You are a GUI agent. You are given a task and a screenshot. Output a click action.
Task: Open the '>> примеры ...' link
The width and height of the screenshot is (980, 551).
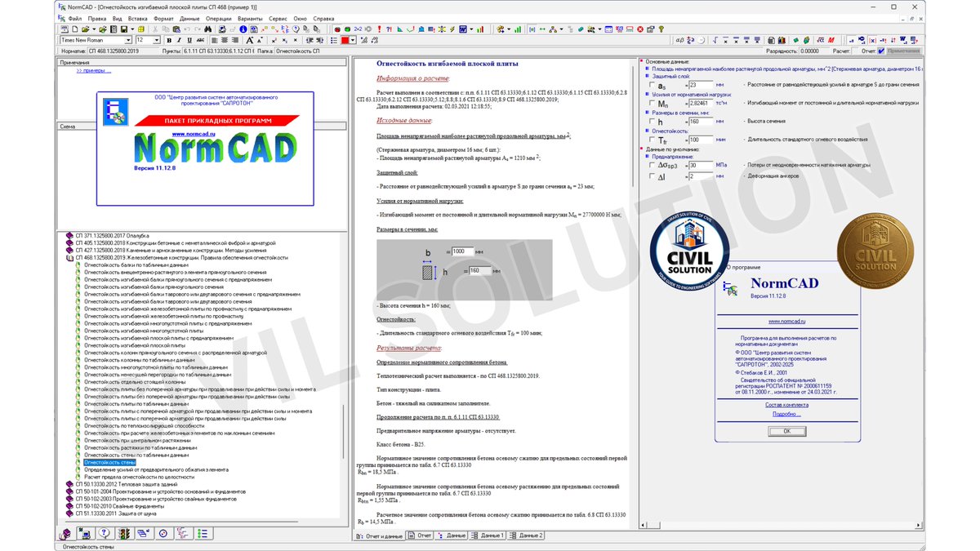click(94, 70)
